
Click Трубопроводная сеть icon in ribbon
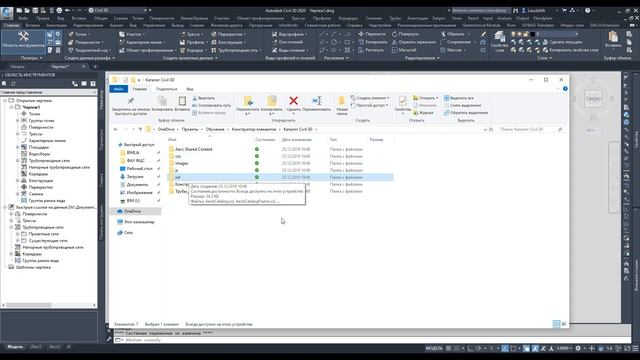pyautogui.click(x=213, y=50)
